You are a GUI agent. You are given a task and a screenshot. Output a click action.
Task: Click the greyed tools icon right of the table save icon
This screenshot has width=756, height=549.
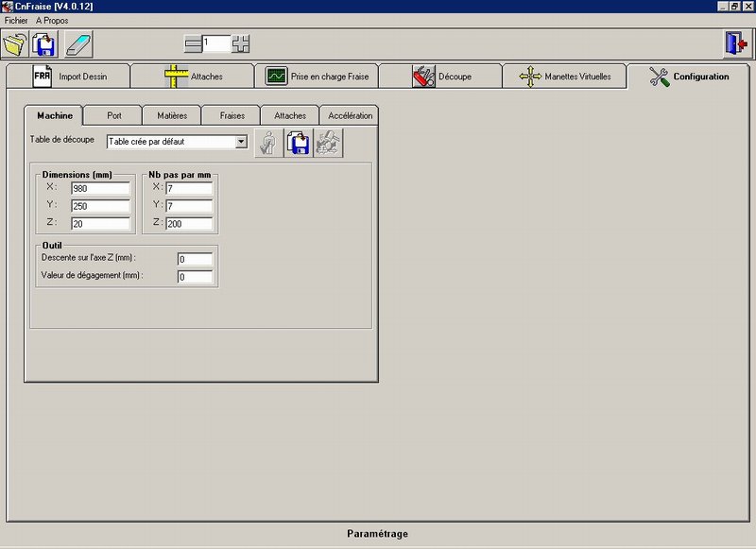[328, 143]
